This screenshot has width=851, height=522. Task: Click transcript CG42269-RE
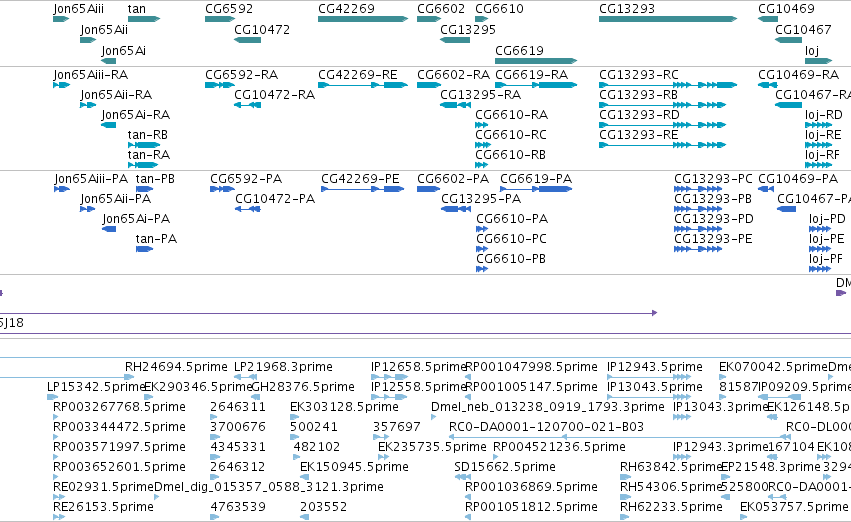[363, 85]
